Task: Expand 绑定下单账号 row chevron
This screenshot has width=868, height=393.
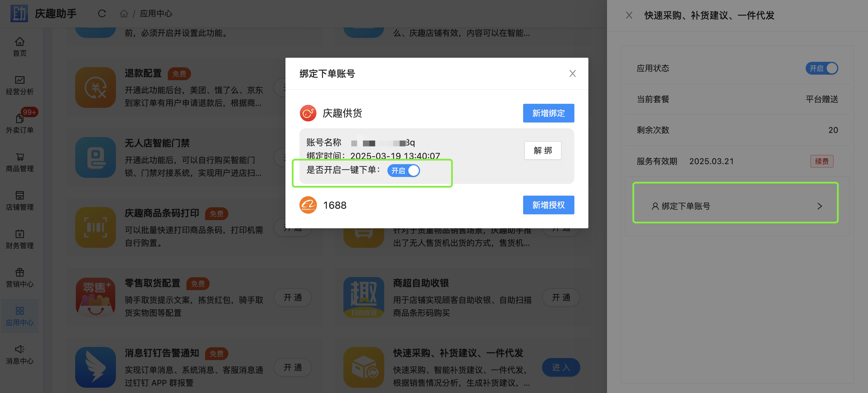Action: point(819,206)
